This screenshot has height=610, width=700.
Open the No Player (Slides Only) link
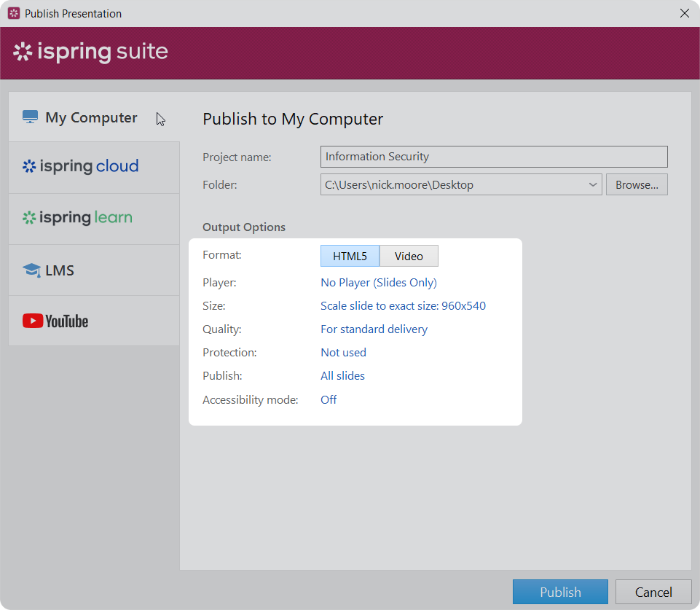(379, 283)
